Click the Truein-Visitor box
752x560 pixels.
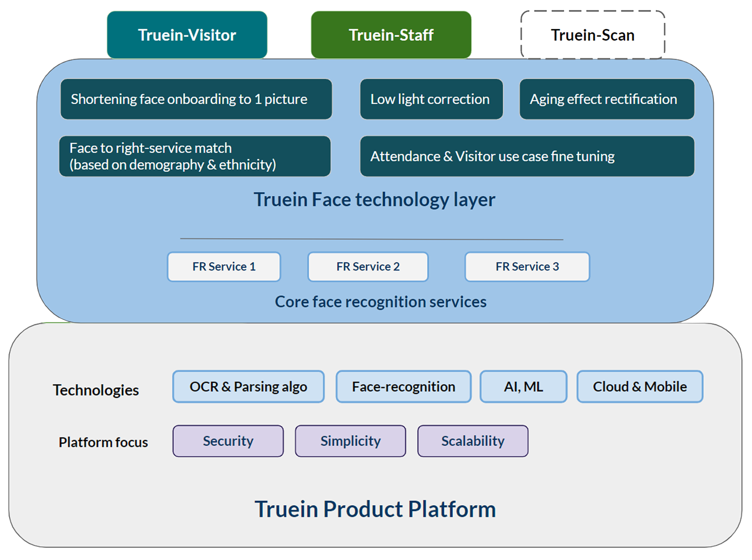pos(187,35)
